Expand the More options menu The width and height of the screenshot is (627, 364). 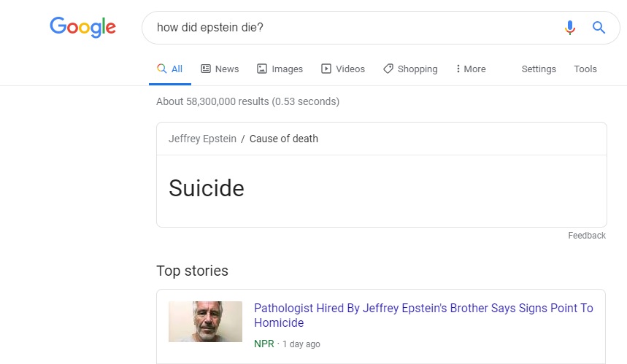pos(470,69)
